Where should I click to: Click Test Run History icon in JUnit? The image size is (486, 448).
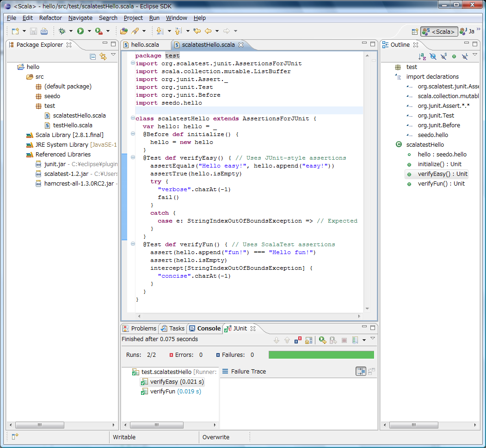point(355,340)
